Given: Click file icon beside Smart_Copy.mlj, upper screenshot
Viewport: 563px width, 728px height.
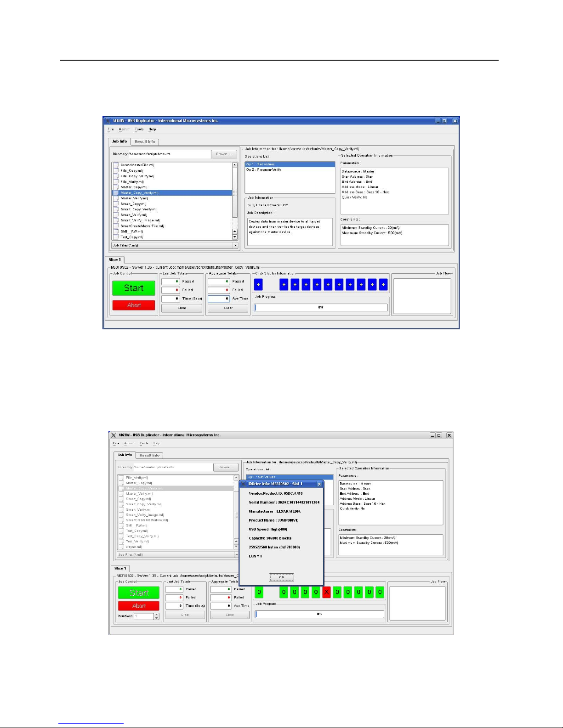Looking at the screenshot, I should pyautogui.click(x=116, y=204).
